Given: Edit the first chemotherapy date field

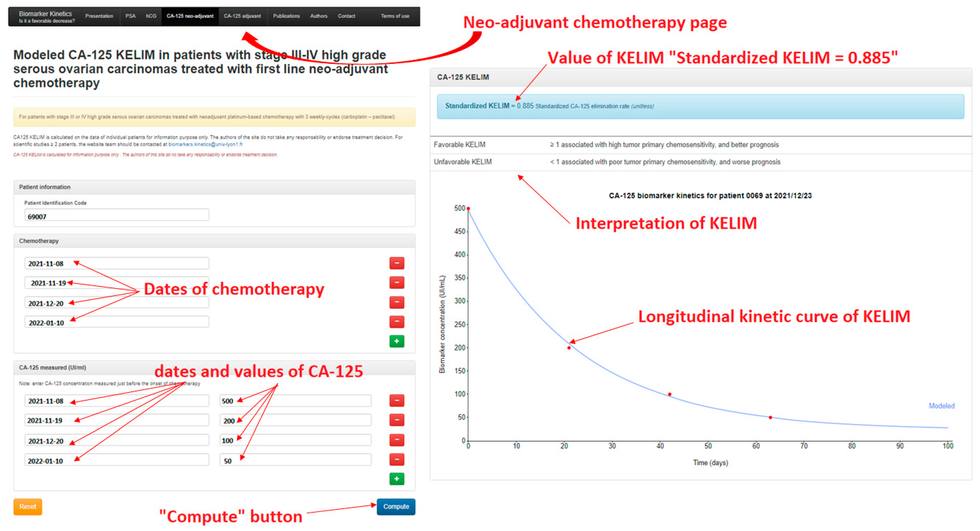Looking at the screenshot, I should coord(117,263).
